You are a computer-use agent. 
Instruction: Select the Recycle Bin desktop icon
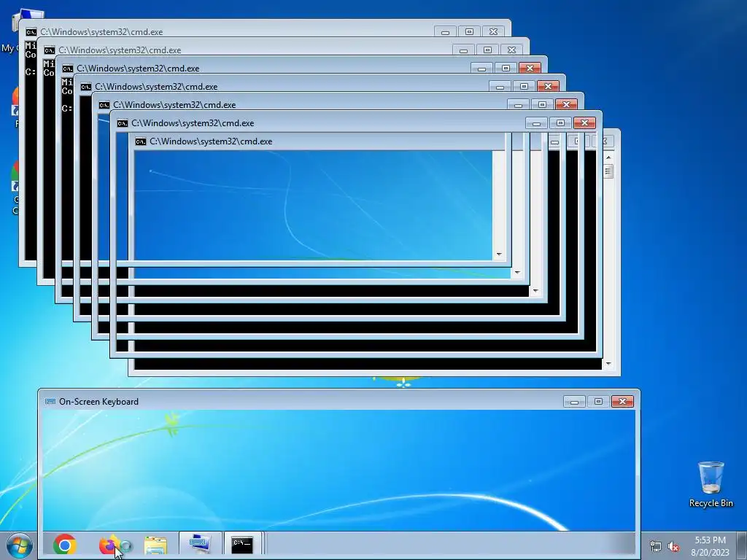tap(711, 484)
